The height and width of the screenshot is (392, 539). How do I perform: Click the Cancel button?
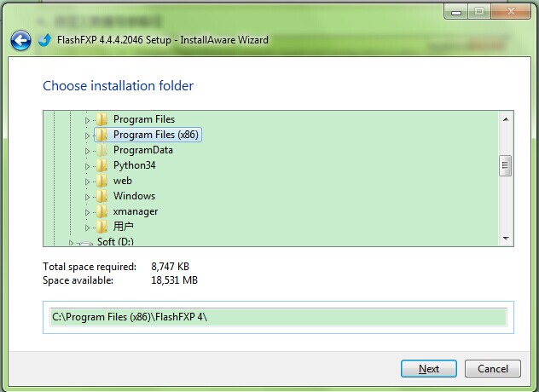pos(493,369)
